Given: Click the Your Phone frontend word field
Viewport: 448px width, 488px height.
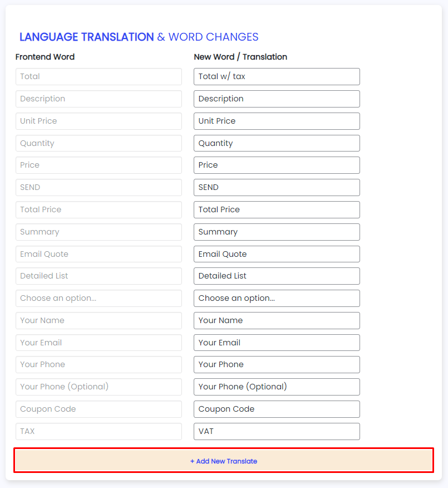Looking at the screenshot, I should [99, 365].
